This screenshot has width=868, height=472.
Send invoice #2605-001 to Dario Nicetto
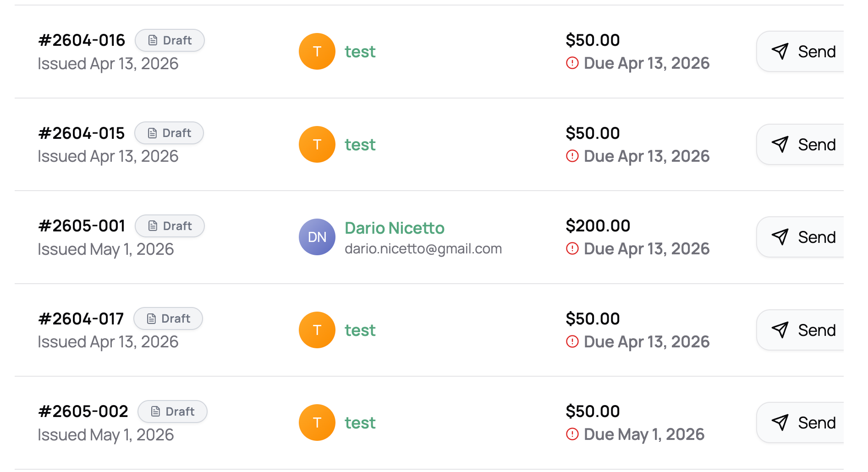coord(801,237)
